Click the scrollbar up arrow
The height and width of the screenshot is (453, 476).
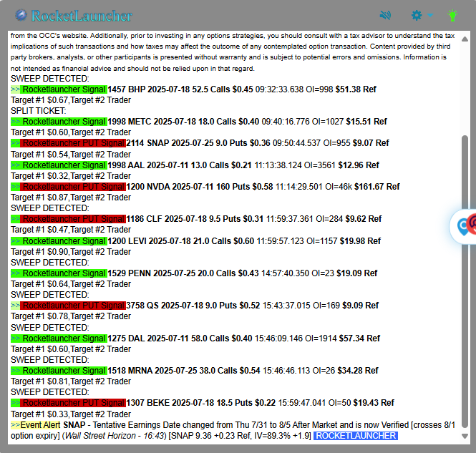pyautogui.click(x=465, y=39)
